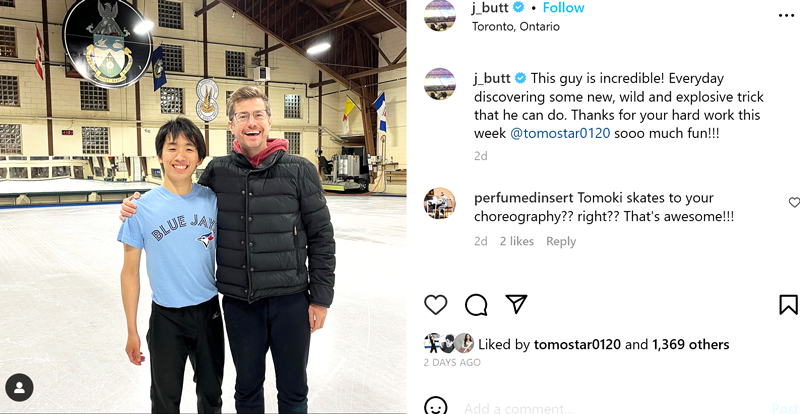The height and width of the screenshot is (414, 800).
Task: Follow the j_butt account
Action: point(563,8)
